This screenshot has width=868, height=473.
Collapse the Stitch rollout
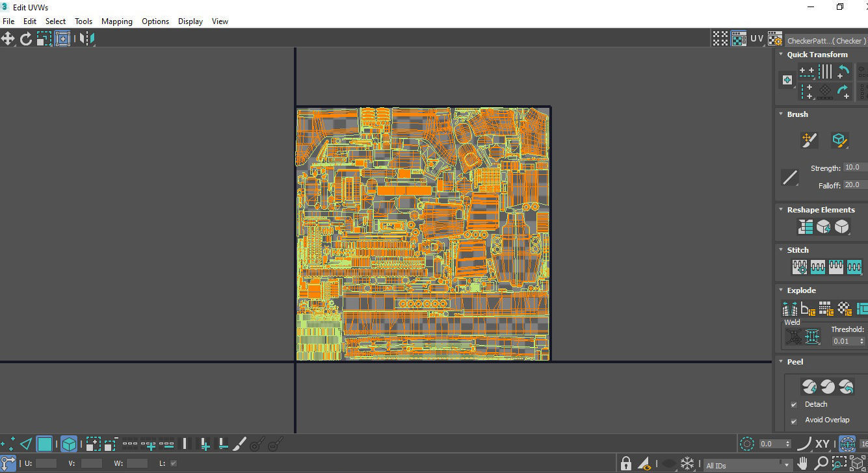click(781, 250)
